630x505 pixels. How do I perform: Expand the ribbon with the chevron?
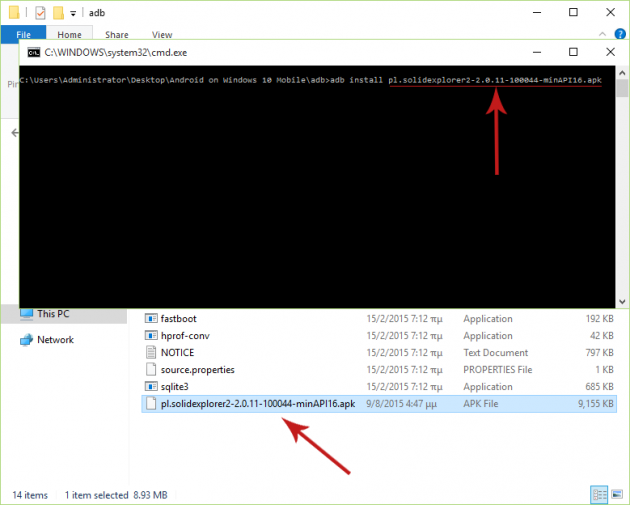coord(602,34)
